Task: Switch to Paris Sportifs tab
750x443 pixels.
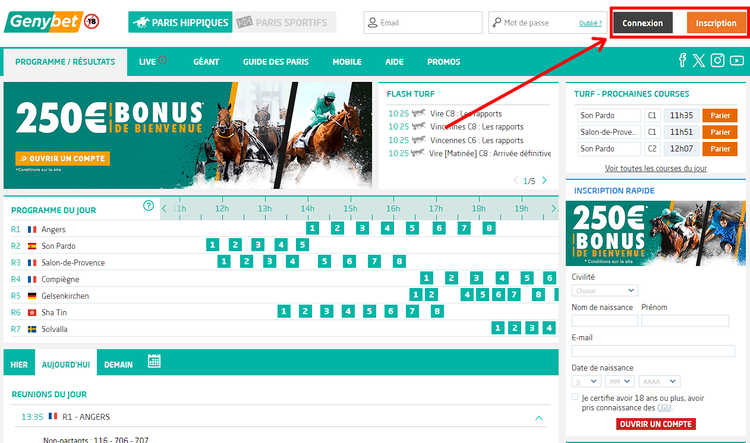Action: click(x=285, y=22)
